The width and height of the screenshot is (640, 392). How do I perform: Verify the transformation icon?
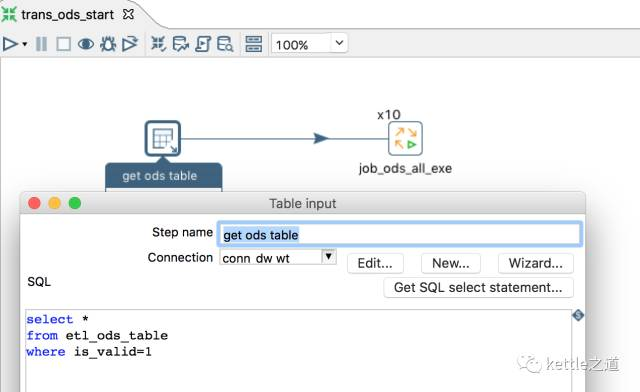[x=158, y=44]
